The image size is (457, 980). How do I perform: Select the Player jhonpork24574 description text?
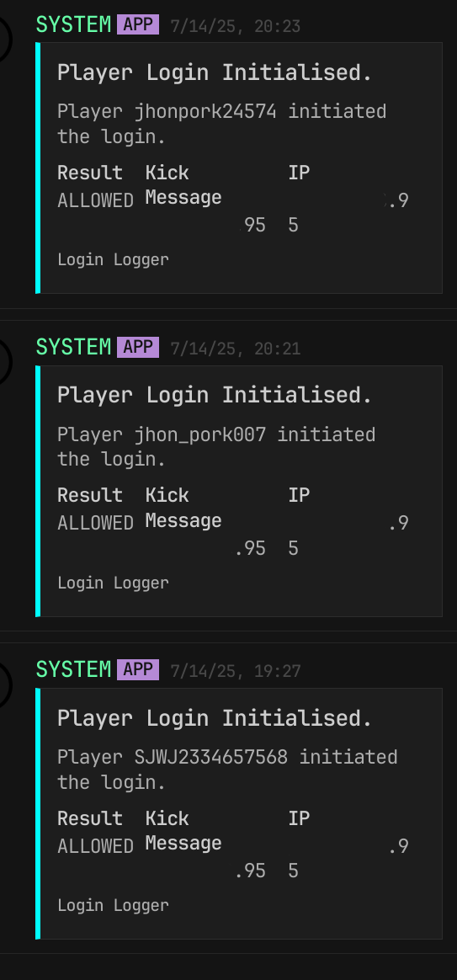221,124
